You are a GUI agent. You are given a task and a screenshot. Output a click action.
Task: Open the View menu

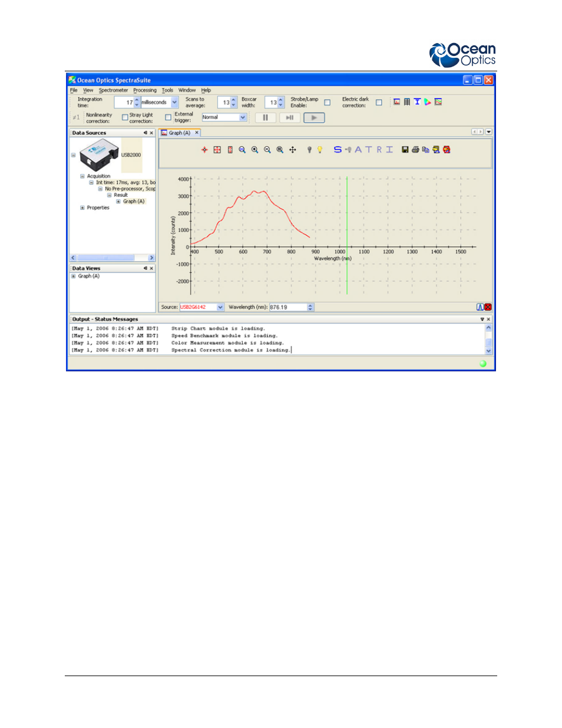(x=88, y=90)
